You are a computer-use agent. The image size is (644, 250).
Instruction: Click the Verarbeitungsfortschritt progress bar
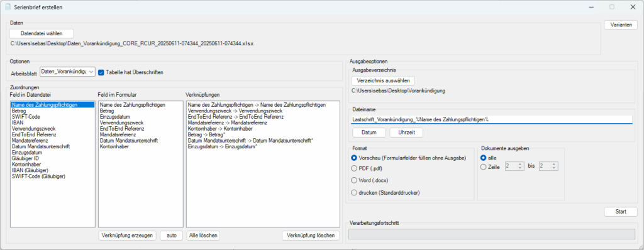coord(491,234)
